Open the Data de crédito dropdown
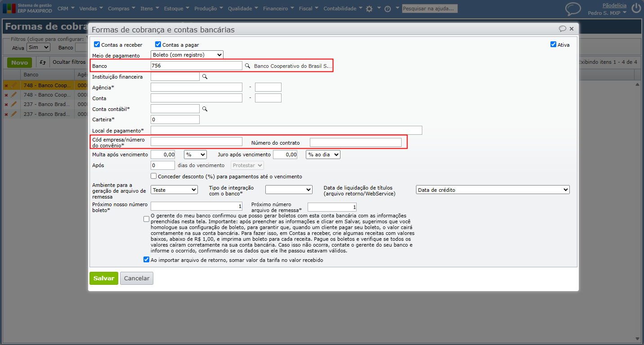 click(493, 190)
